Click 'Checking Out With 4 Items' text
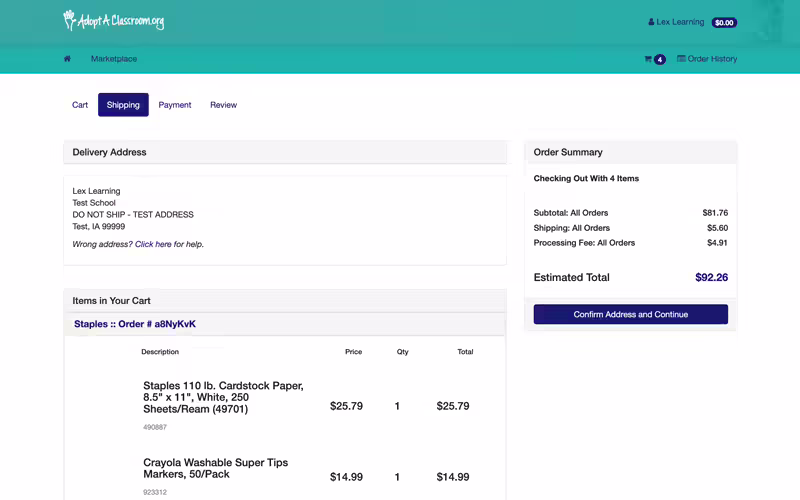 586,178
